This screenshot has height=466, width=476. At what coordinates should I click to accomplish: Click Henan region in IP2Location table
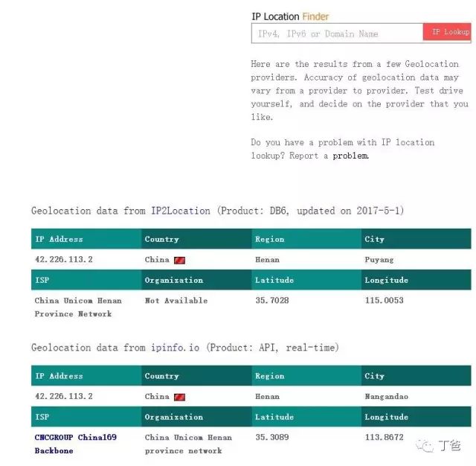(267, 260)
